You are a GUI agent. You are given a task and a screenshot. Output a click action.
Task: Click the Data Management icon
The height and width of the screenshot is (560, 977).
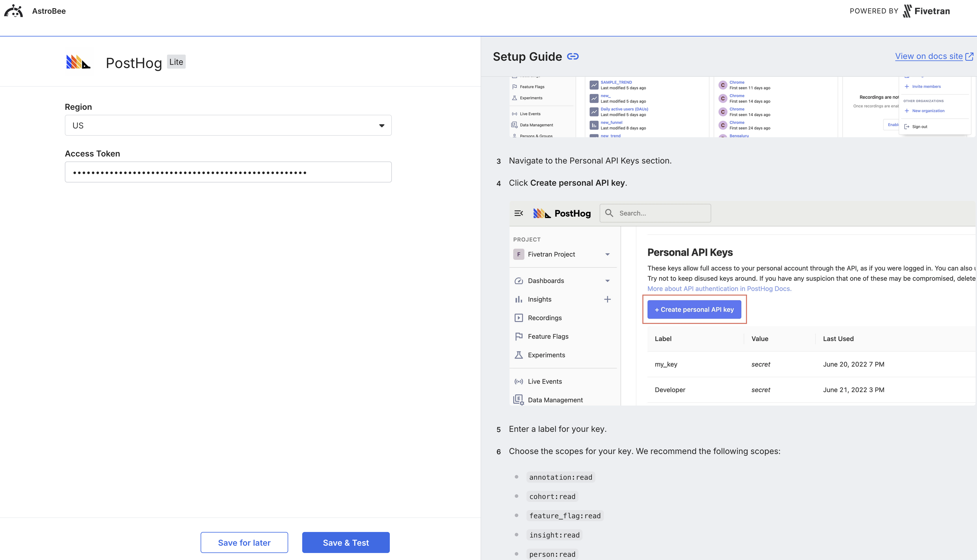coord(519,400)
